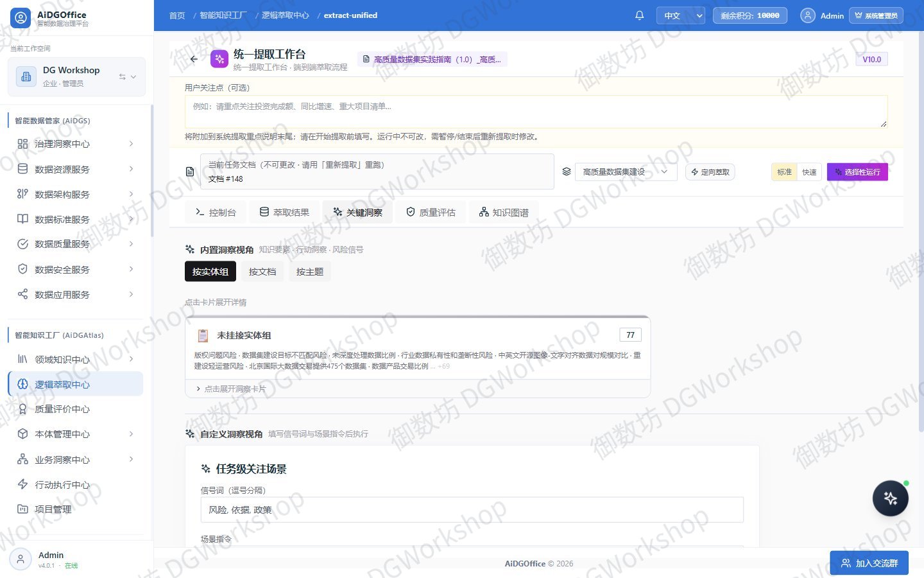This screenshot has height=578, width=924.
Task: Click the 项目管理 folder icon
Action: pos(22,509)
